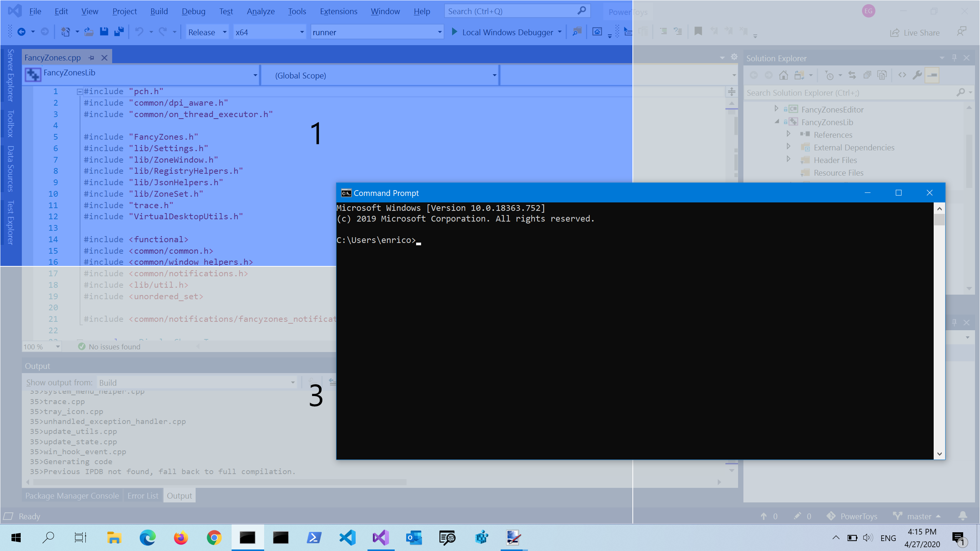The image size is (980, 551).
Task: Expand the Header Files folder
Action: (x=789, y=160)
